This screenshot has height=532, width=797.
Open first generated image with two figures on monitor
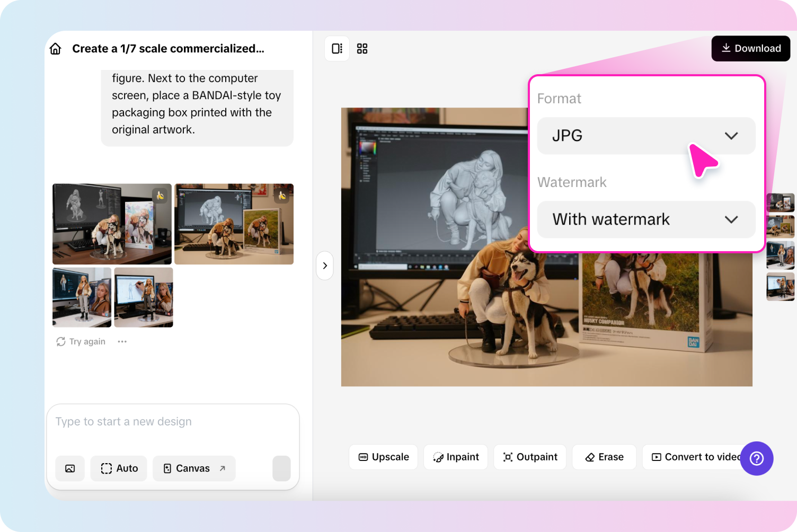(x=112, y=224)
